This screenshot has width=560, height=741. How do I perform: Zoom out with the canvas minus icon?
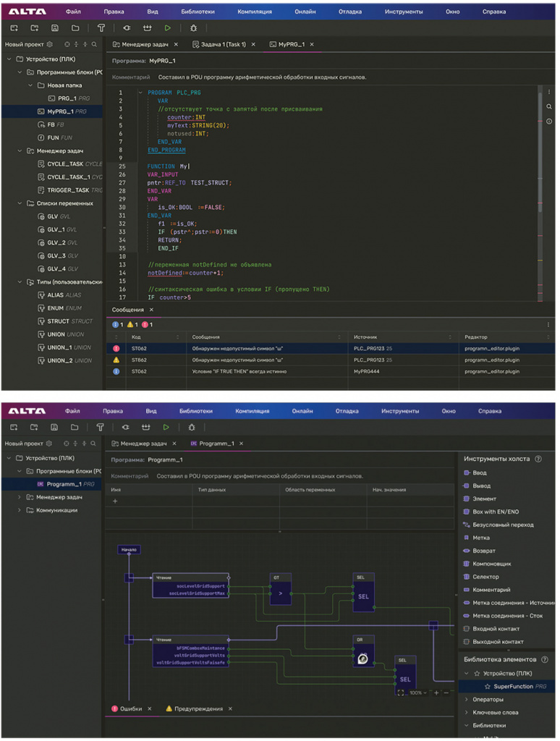coord(446,693)
